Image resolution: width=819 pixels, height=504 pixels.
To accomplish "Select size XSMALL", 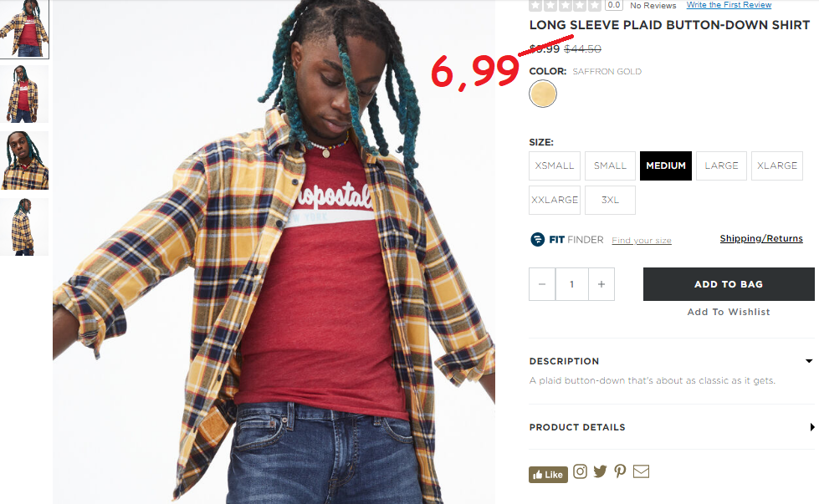I will 554,166.
